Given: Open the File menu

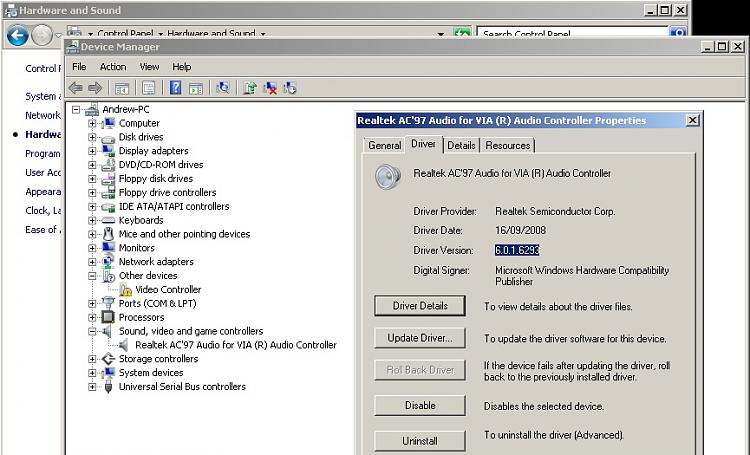Looking at the screenshot, I should tap(79, 67).
